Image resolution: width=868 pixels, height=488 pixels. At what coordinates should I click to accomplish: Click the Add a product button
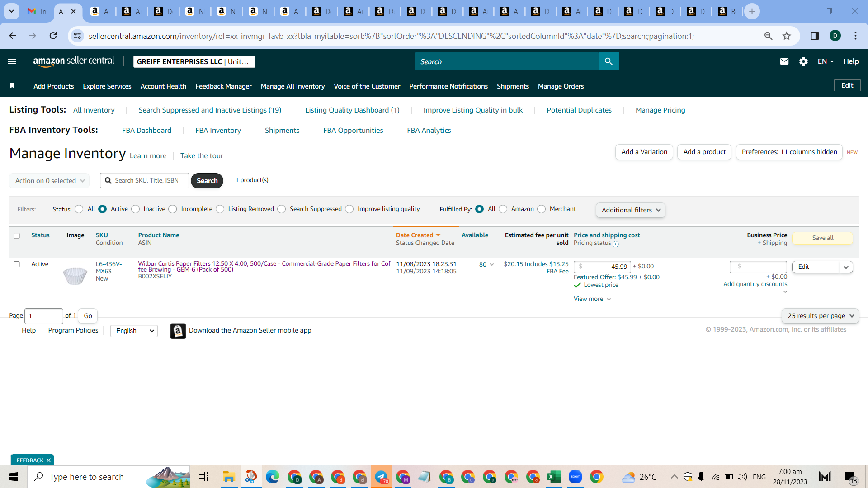(704, 152)
